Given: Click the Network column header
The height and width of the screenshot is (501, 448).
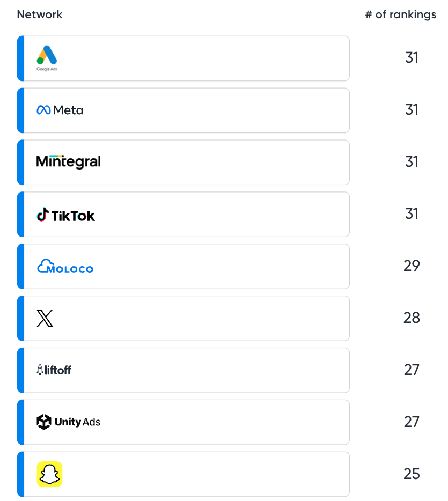Looking at the screenshot, I should pos(40,14).
